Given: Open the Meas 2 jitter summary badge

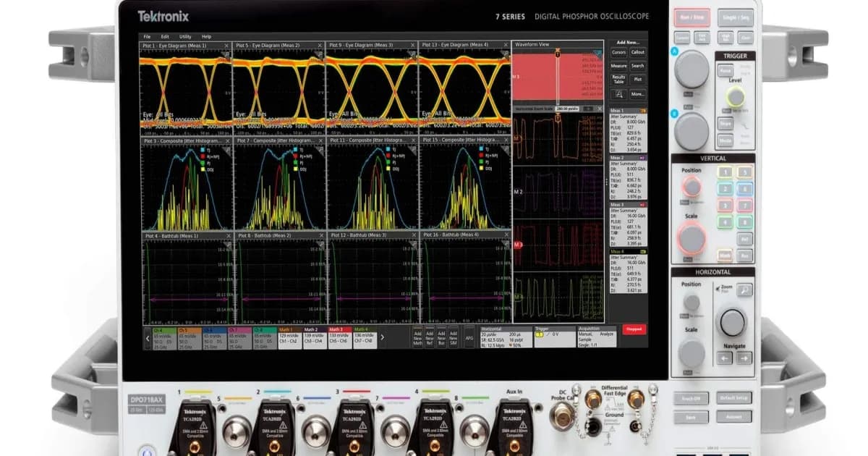Looking at the screenshot, I should point(627,176).
